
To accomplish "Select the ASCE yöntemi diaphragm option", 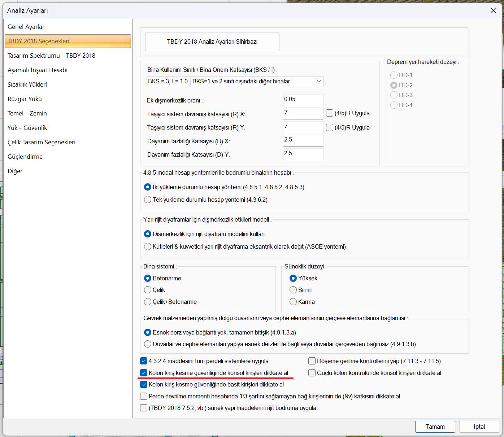I will tap(148, 246).
